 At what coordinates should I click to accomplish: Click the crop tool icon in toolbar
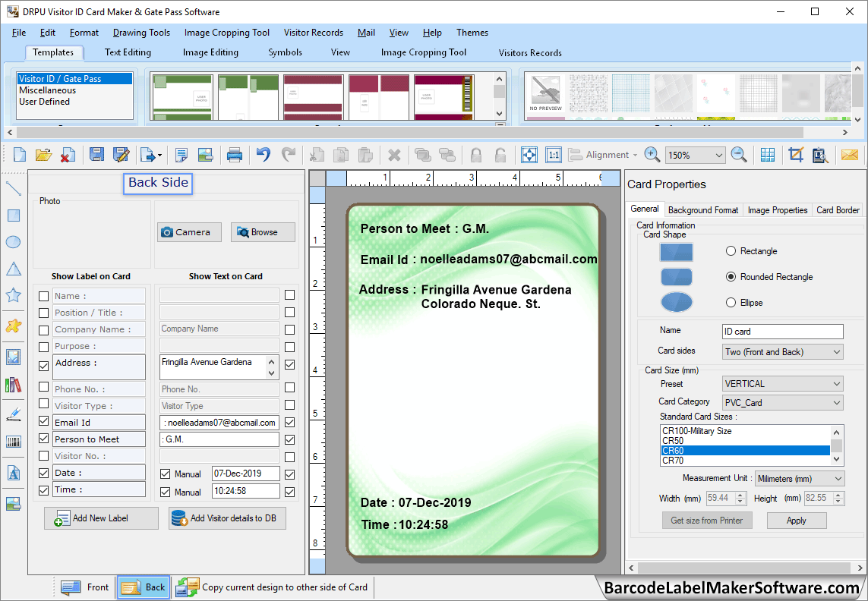pos(796,155)
